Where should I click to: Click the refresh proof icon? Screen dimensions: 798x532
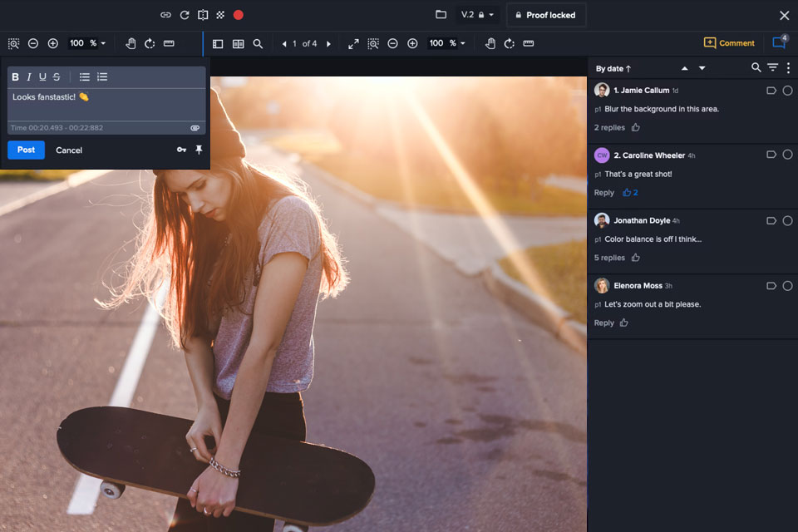pyautogui.click(x=185, y=15)
